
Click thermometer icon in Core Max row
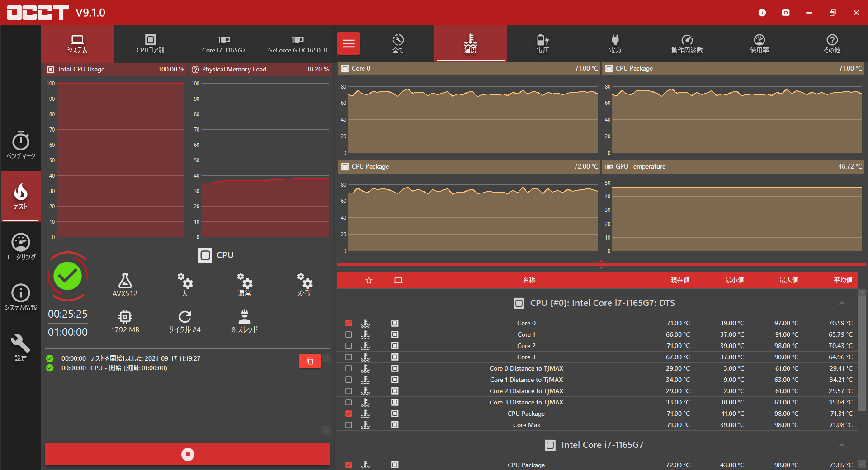pos(365,425)
